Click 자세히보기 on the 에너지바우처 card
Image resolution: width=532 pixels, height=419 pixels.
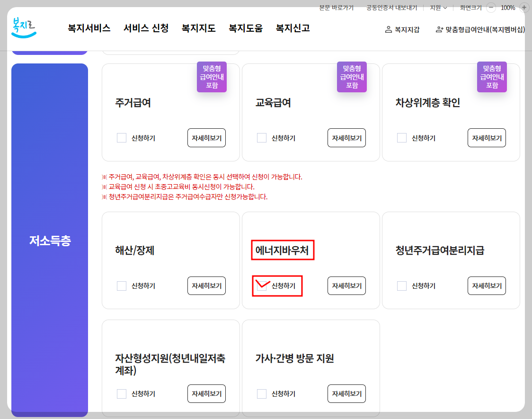346,285
